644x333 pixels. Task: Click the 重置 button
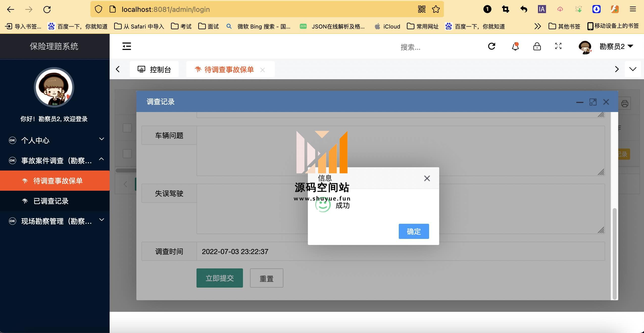click(x=266, y=278)
